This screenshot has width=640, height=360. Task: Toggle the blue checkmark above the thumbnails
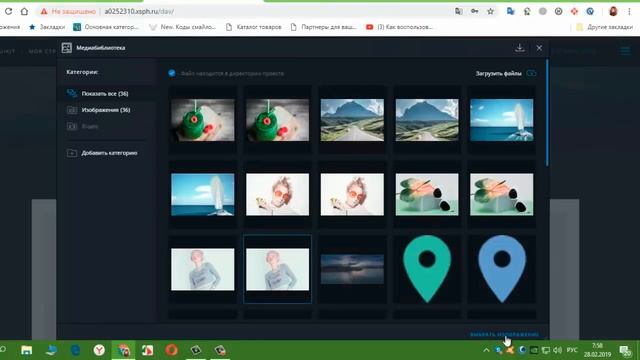(x=172, y=73)
